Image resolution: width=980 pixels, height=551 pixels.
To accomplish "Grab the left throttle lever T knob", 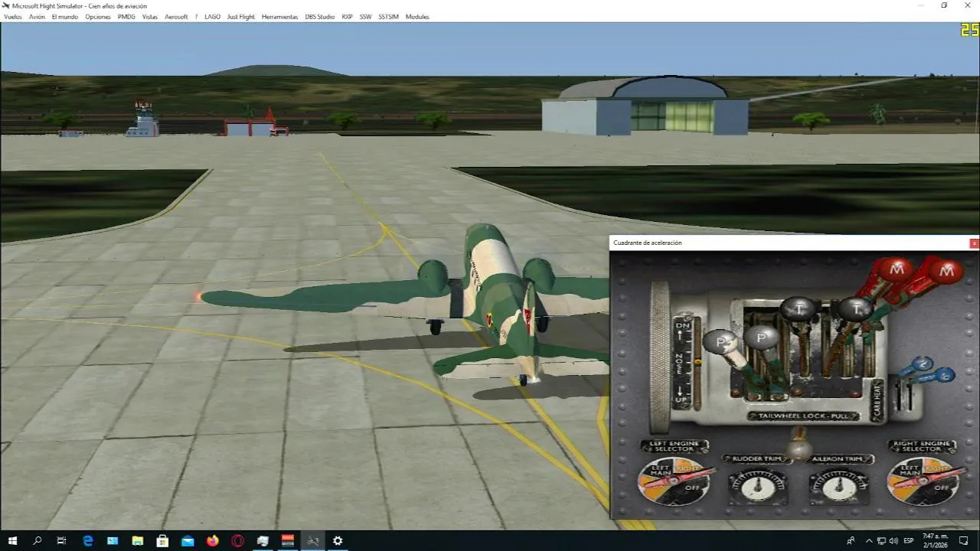I will (x=798, y=308).
